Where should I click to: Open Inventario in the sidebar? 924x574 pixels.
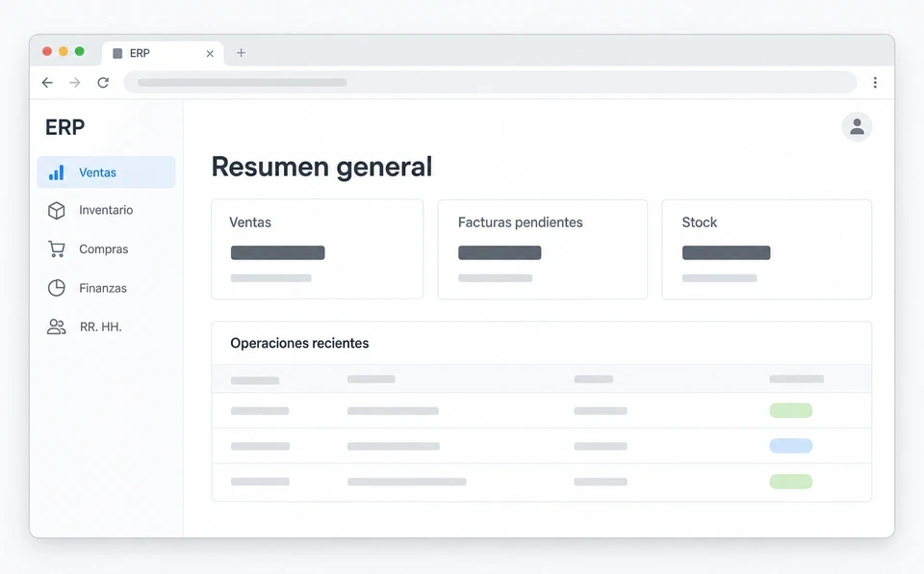click(106, 211)
